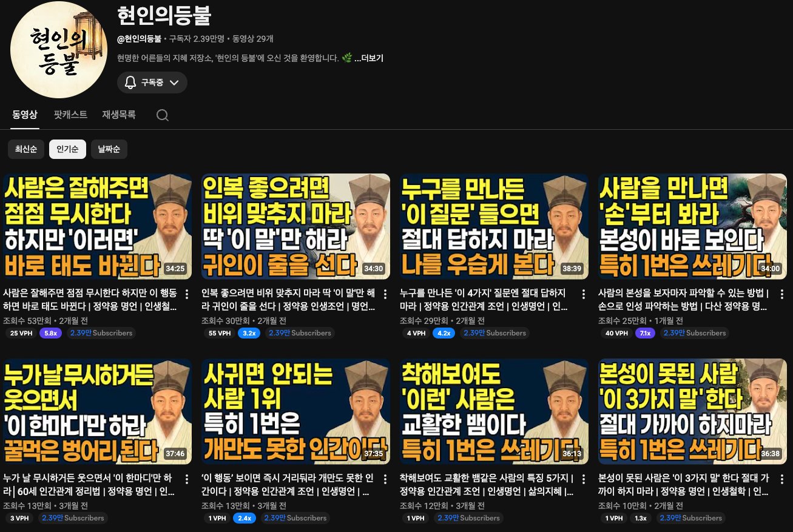793x532 pixels.
Task: Open three-dot menu for ''이 행동' 보이면' video
Action: 385,480
